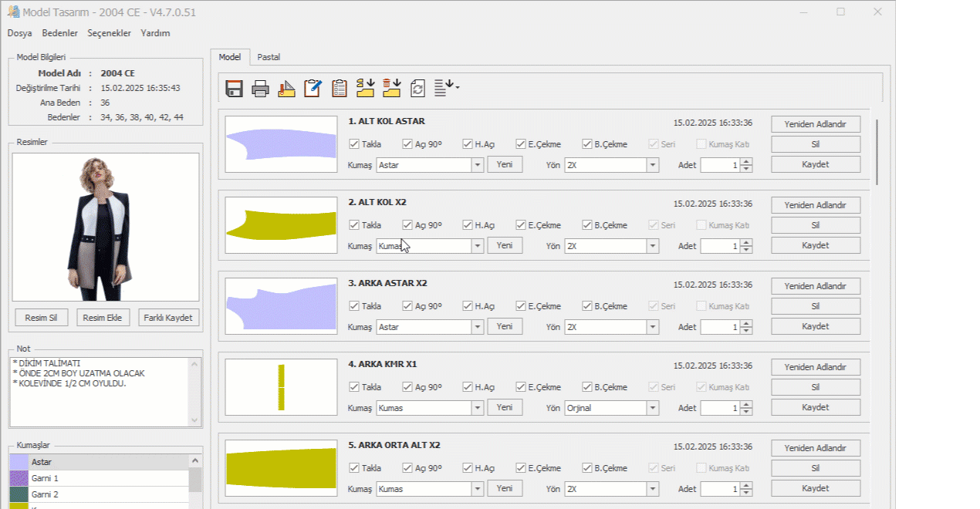Click the Astar lilac color swatch
The width and height of the screenshot is (980, 509).
(x=19, y=462)
